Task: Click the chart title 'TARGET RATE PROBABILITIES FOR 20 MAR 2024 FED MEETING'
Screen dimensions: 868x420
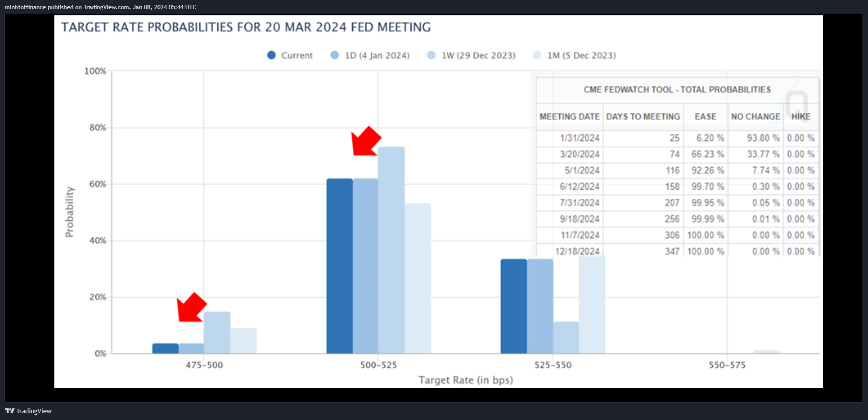Action: pyautogui.click(x=246, y=27)
